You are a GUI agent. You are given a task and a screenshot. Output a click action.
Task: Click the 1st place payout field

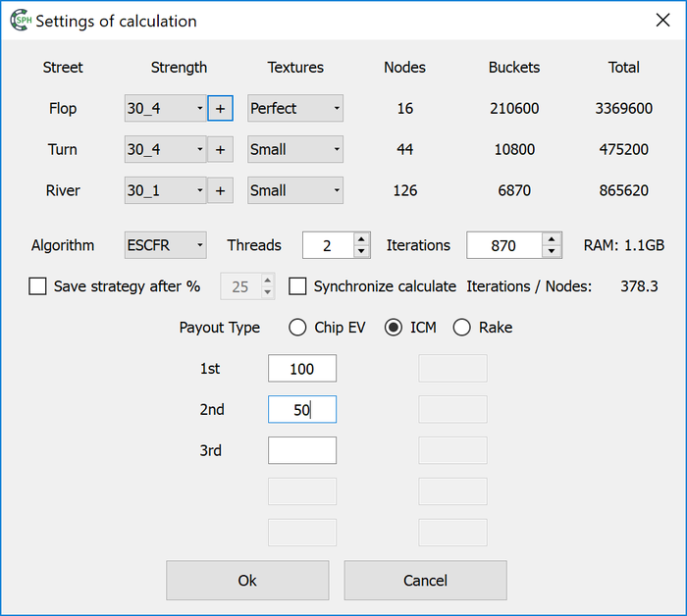[x=302, y=369]
